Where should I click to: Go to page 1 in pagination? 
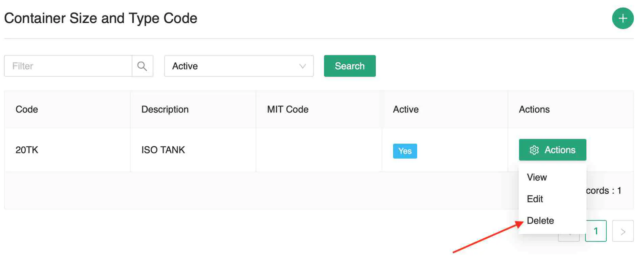pos(596,231)
